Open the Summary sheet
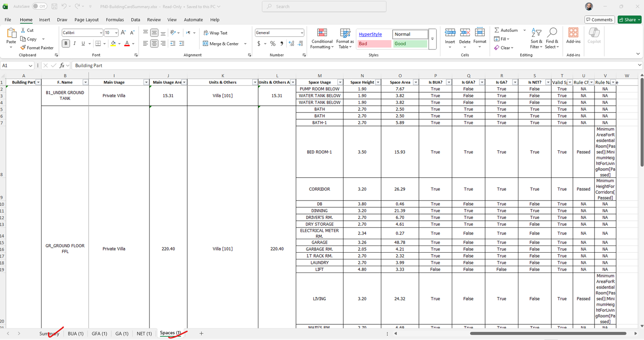 pyautogui.click(x=49, y=334)
